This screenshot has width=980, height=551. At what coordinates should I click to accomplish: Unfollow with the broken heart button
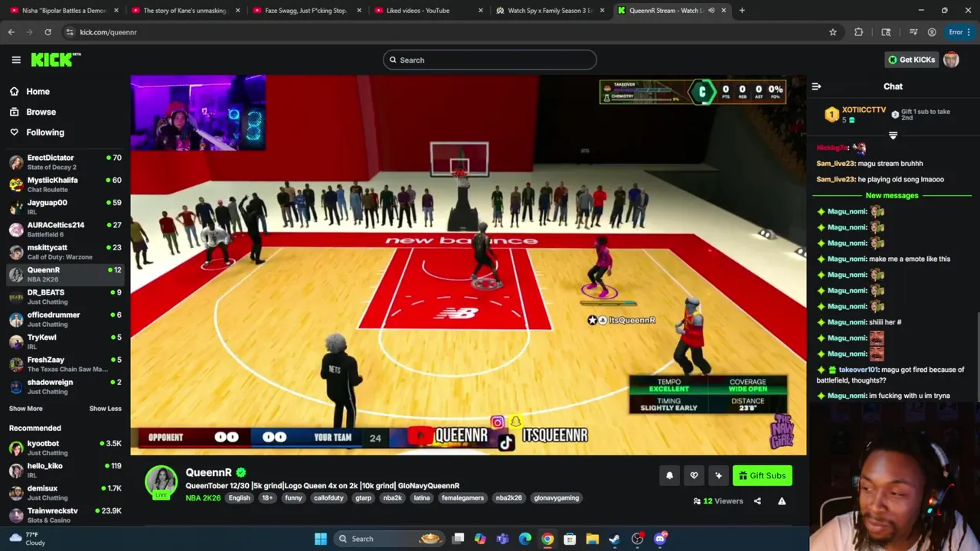(694, 476)
